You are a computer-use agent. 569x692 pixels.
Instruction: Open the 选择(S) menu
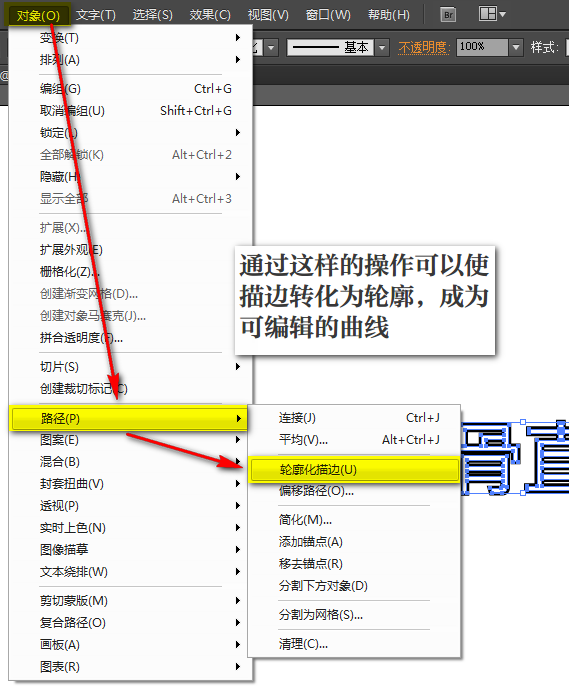[x=153, y=15]
